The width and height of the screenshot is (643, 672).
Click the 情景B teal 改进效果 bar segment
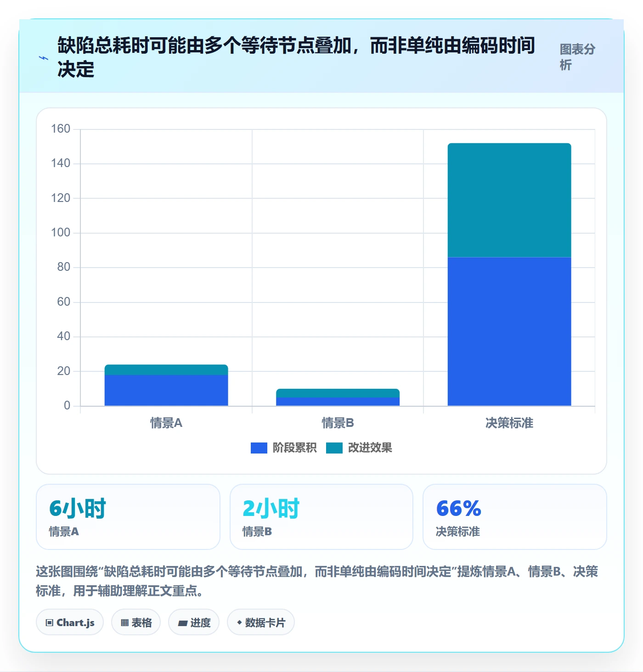[338, 393]
